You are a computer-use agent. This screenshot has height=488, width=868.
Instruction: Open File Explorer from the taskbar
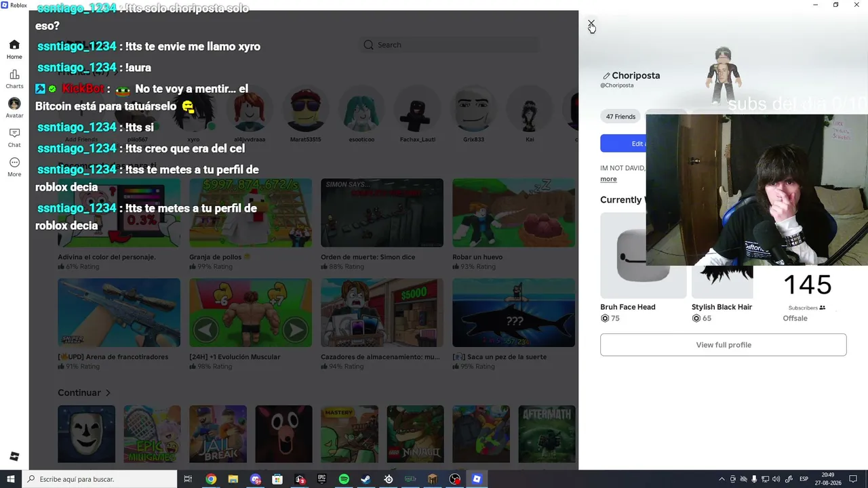[233, 479]
